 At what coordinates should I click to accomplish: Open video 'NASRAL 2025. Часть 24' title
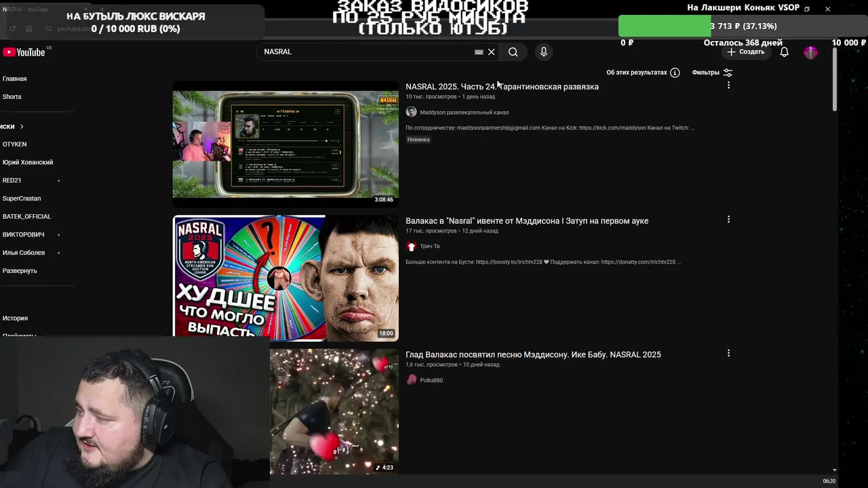pyautogui.click(x=502, y=87)
